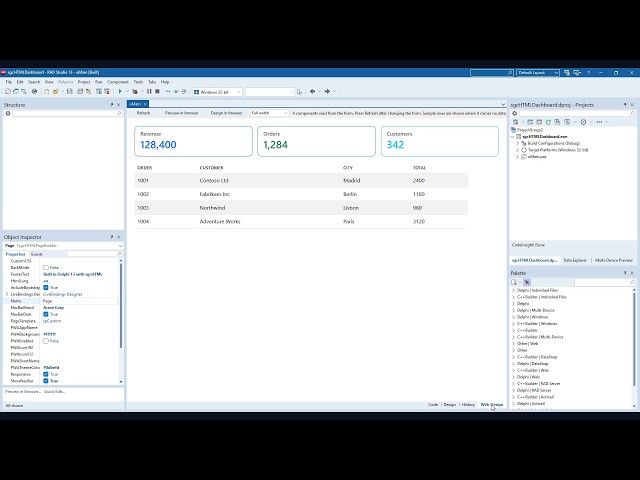Toggle the ShowNavBar checkbox
Viewport: 640px width, 480px height.
pos(46,381)
